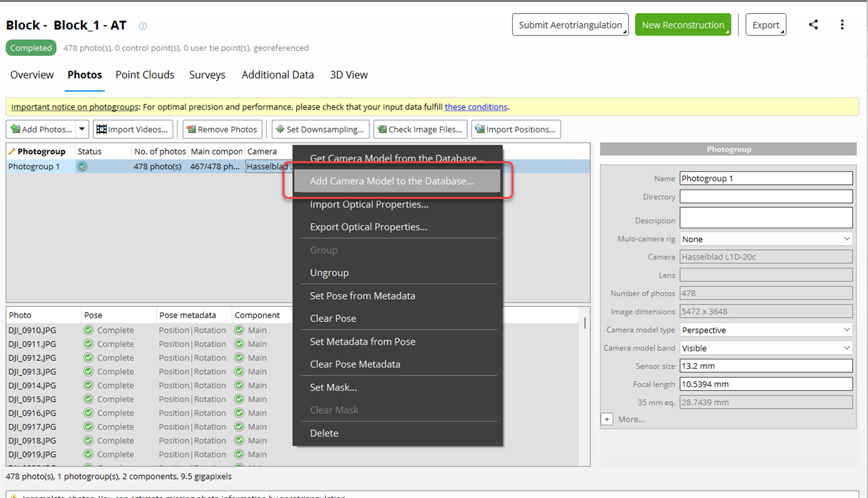Open the three-dot more options menu

coord(842,25)
